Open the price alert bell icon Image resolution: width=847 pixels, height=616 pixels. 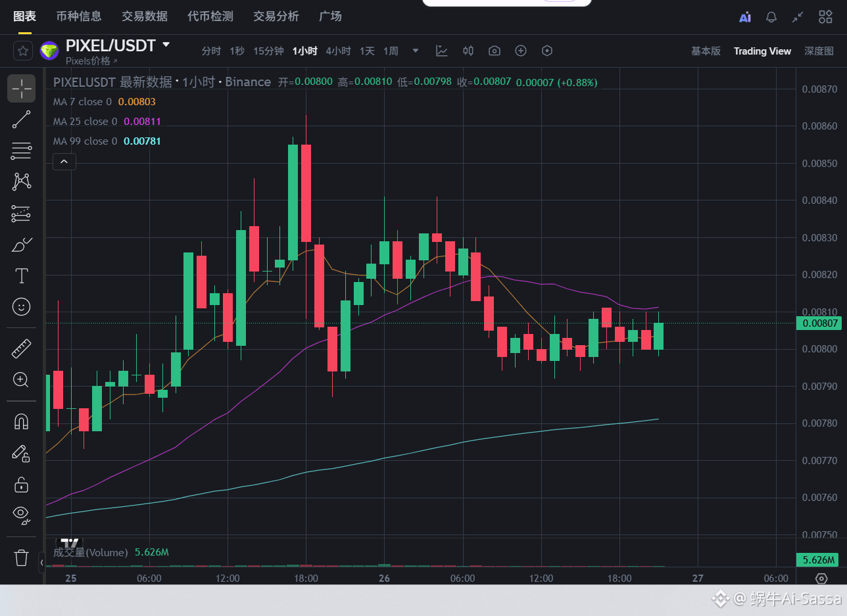pyautogui.click(x=771, y=17)
